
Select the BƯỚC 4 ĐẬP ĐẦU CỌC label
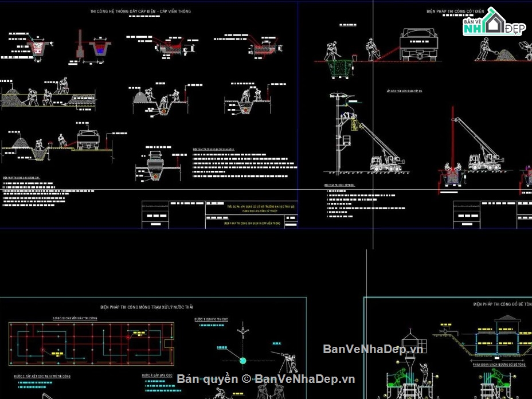tap(157, 375)
